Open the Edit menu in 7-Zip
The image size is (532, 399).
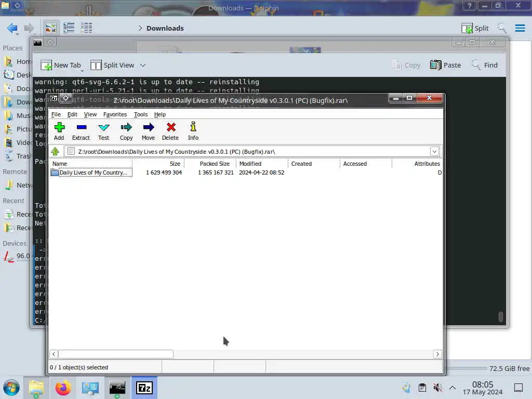point(72,114)
